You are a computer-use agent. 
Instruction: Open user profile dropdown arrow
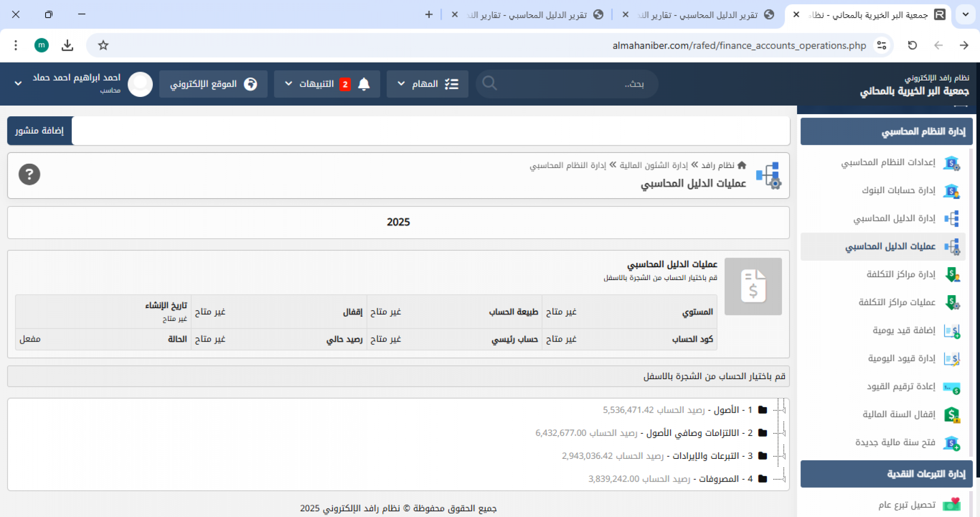tap(18, 83)
